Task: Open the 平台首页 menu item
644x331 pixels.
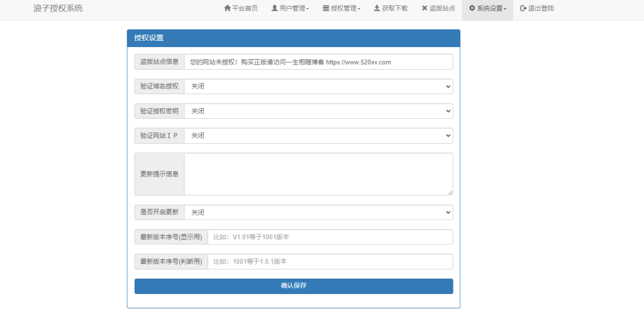Action: coord(241,8)
